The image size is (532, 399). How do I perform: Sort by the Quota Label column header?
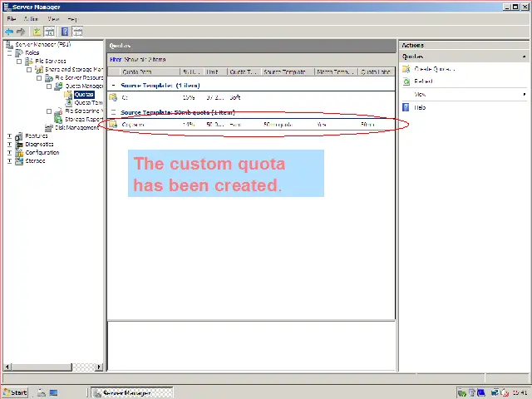[377, 72]
